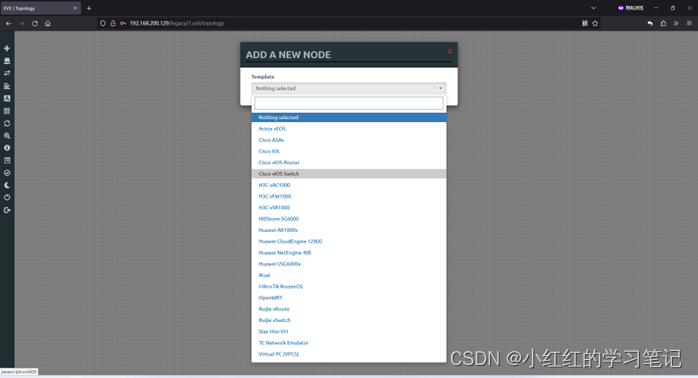Choose Arista vEOS template
Viewport: 698px width, 378px height.
pos(349,129)
